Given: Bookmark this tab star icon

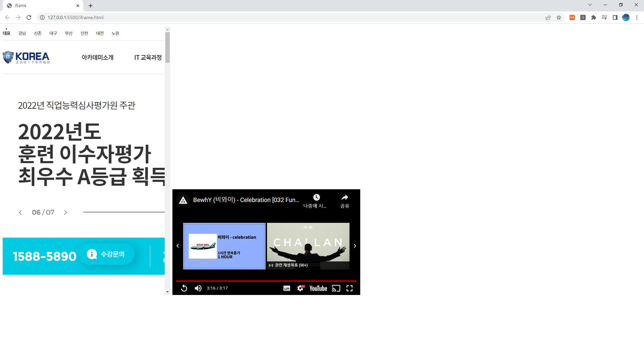Looking at the screenshot, I should pyautogui.click(x=559, y=17).
